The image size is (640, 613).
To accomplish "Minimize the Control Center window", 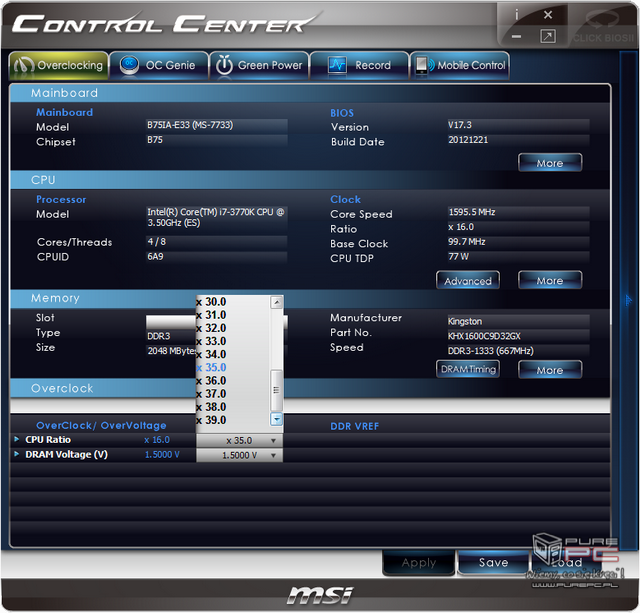I will click(516, 37).
